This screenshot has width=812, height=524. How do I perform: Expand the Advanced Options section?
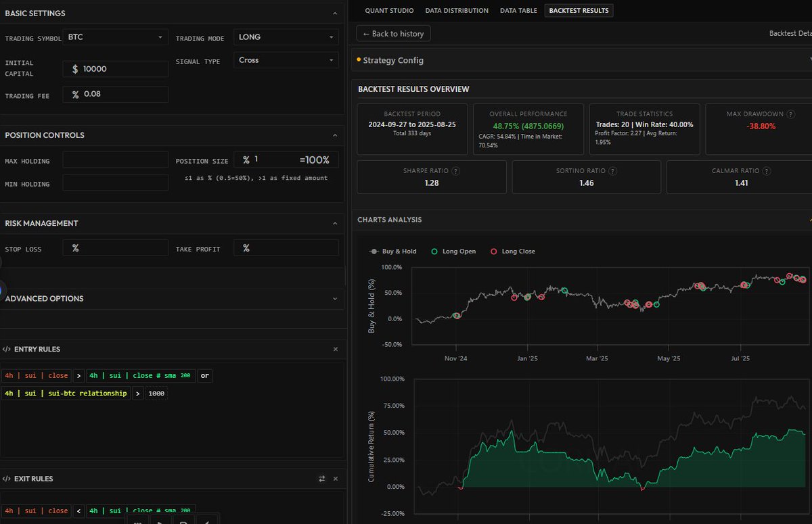click(335, 298)
